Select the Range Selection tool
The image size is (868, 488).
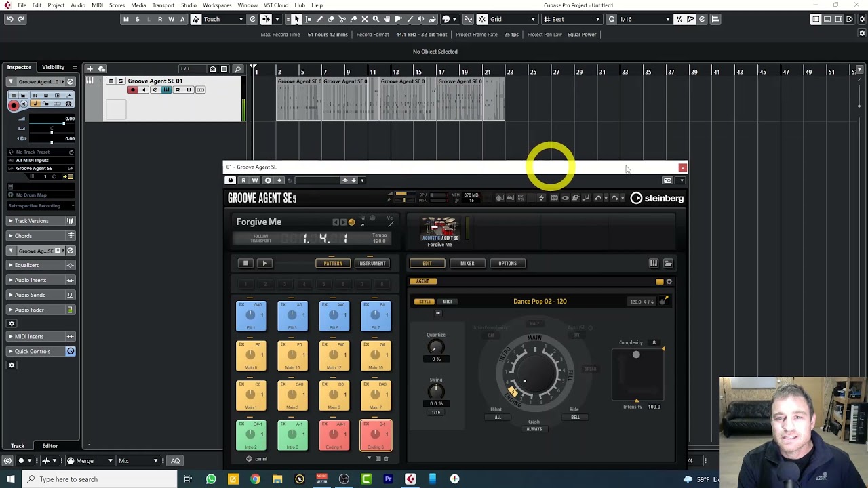[309, 19]
